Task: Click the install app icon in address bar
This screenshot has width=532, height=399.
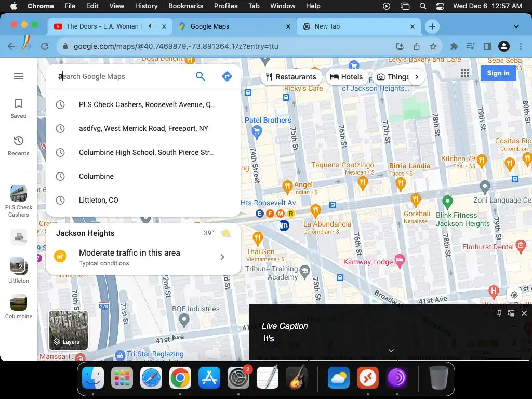Action: (x=400, y=46)
